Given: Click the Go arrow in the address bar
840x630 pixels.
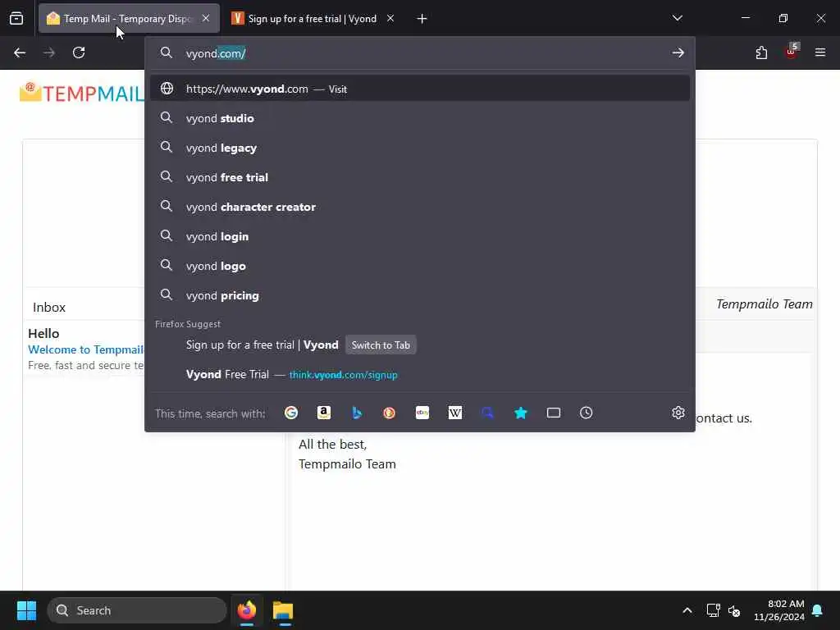Looking at the screenshot, I should point(678,52).
